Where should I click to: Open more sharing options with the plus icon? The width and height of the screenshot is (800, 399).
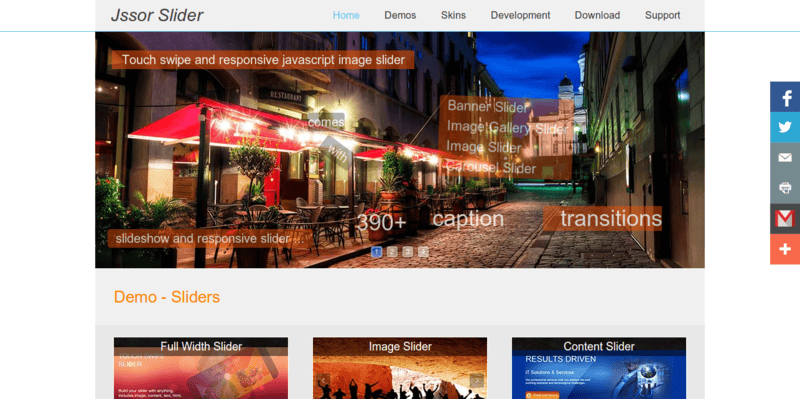(x=785, y=249)
